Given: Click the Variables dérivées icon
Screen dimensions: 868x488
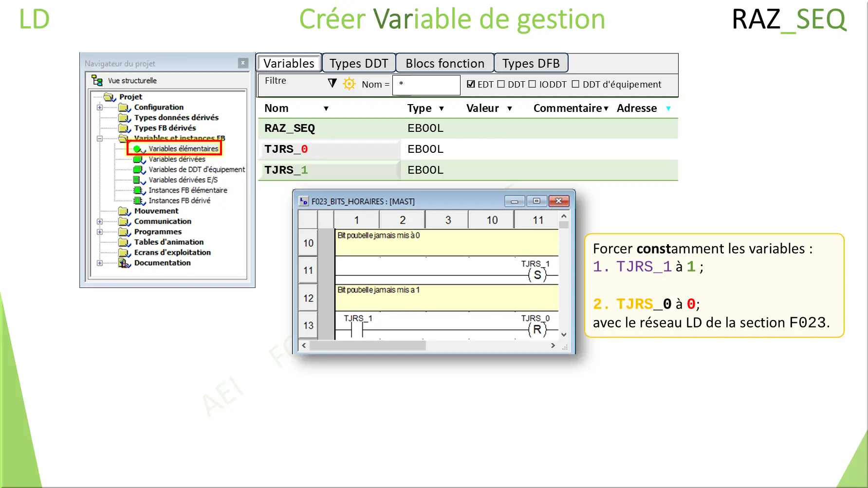Looking at the screenshot, I should [137, 159].
